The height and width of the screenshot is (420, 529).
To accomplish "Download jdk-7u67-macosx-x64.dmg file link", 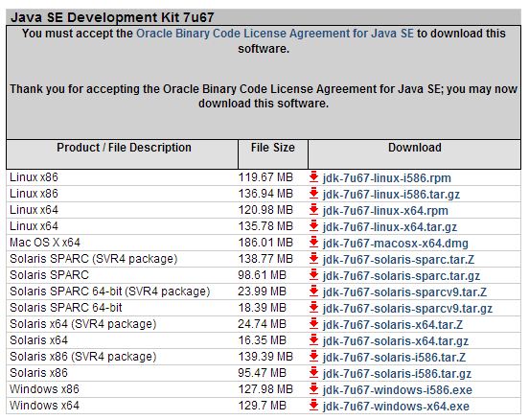I will tap(396, 244).
